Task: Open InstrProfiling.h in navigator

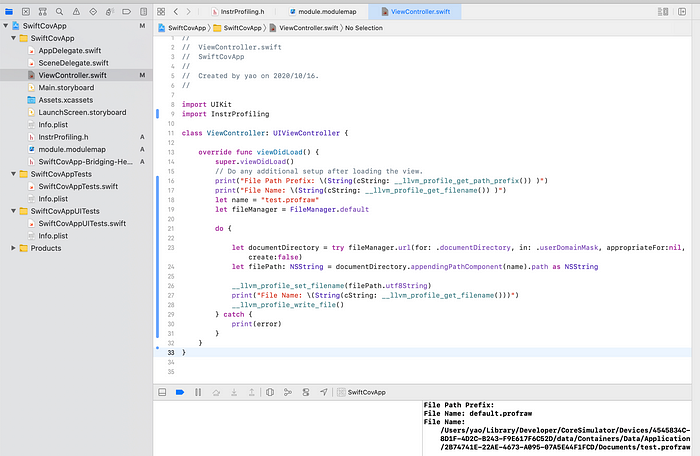Action: [x=63, y=137]
